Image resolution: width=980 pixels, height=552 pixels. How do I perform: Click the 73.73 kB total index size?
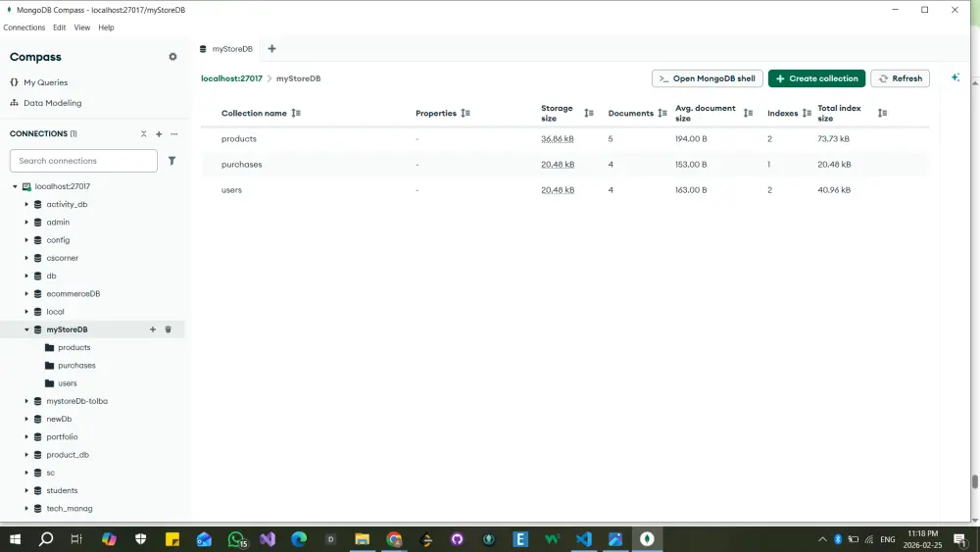click(833, 139)
